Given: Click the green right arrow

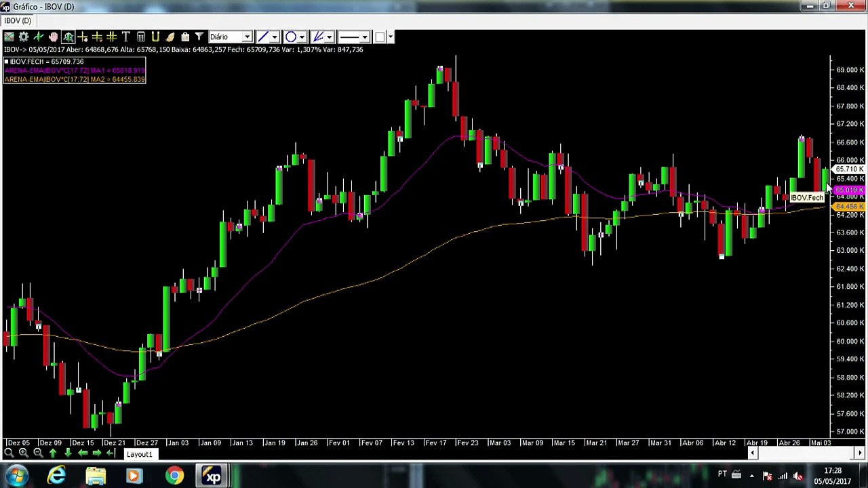Looking at the screenshot, I should pos(97,453).
